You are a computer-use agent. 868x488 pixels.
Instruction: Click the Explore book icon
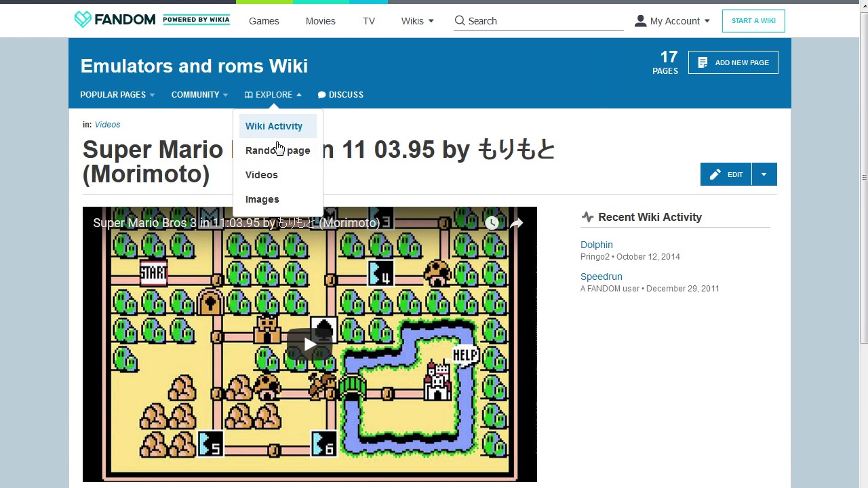pyautogui.click(x=249, y=95)
